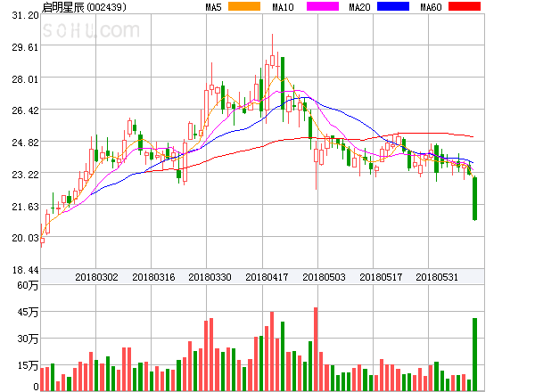Click the 20180531 date label

pos(437,277)
